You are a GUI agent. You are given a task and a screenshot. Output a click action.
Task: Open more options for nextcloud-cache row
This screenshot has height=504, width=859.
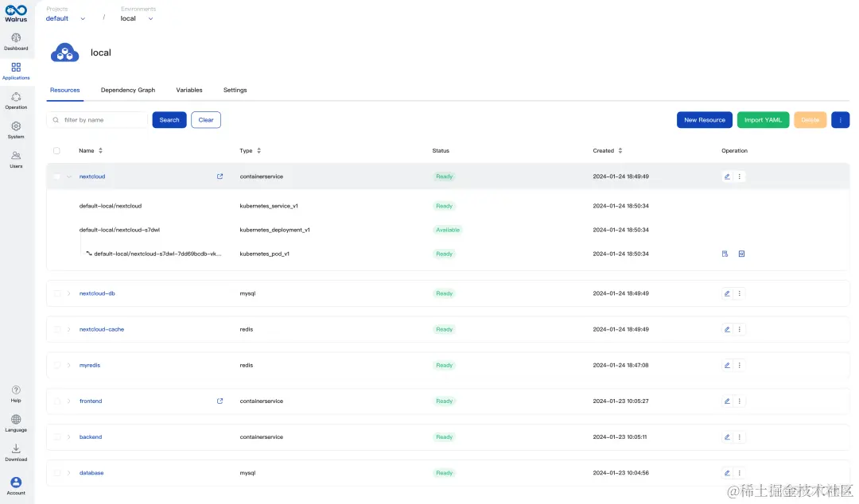coord(739,329)
